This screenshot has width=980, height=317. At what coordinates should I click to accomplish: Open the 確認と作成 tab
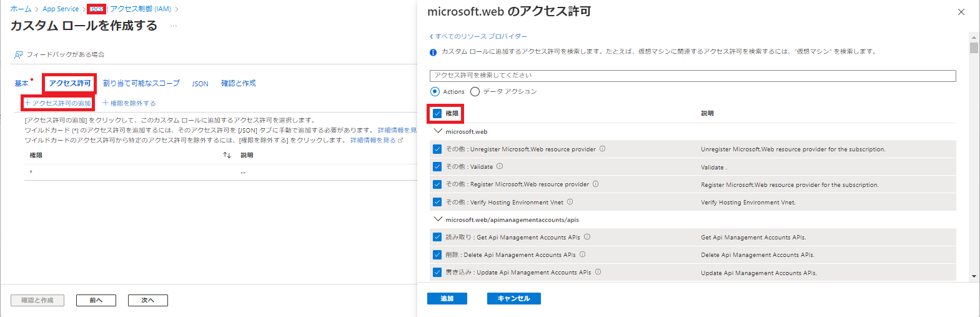tap(239, 83)
